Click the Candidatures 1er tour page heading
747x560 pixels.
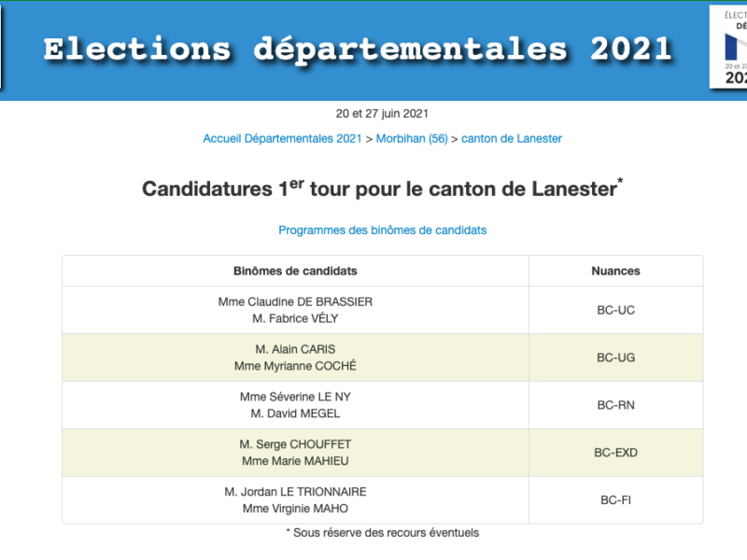(382, 189)
